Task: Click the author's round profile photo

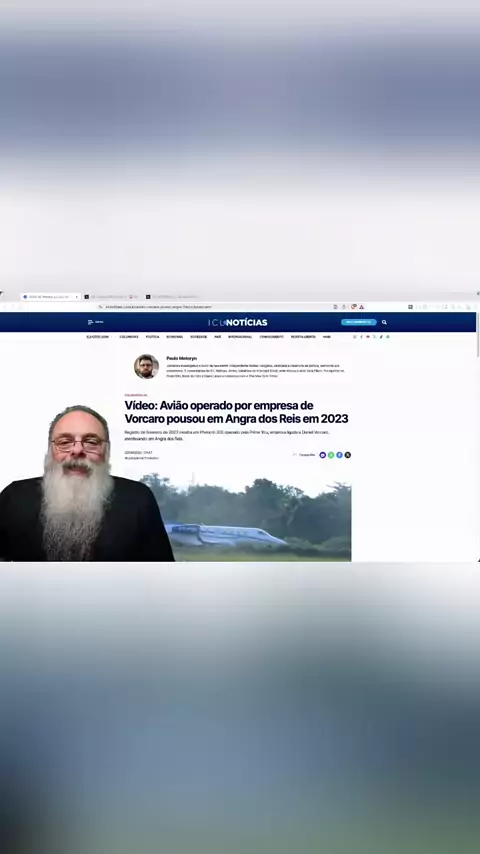Action: point(147,367)
